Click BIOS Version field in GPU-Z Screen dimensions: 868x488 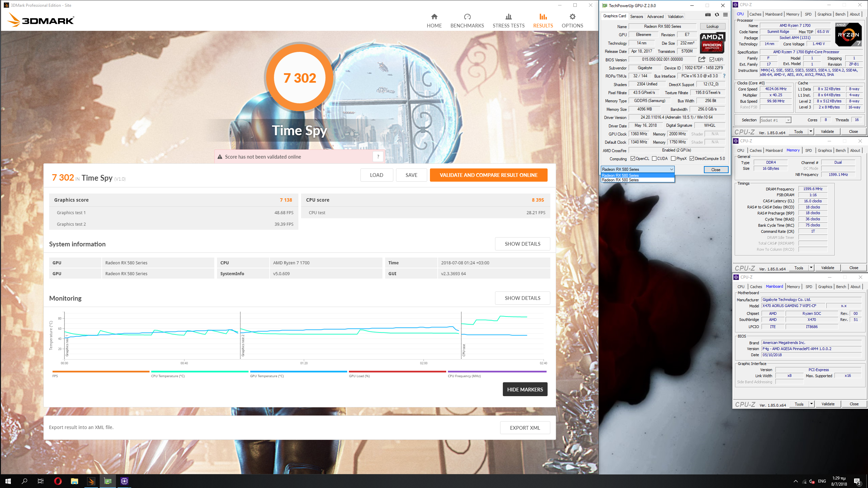pyautogui.click(x=662, y=59)
